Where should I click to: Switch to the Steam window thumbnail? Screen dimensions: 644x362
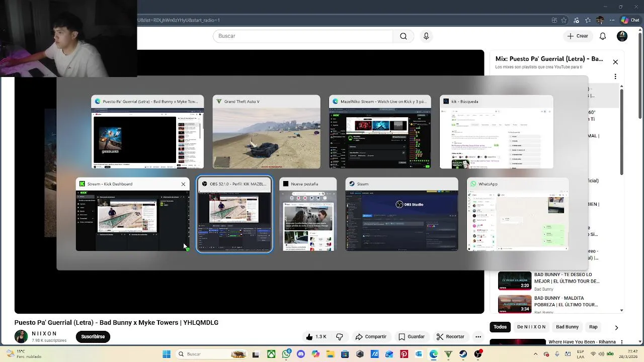pos(401,214)
